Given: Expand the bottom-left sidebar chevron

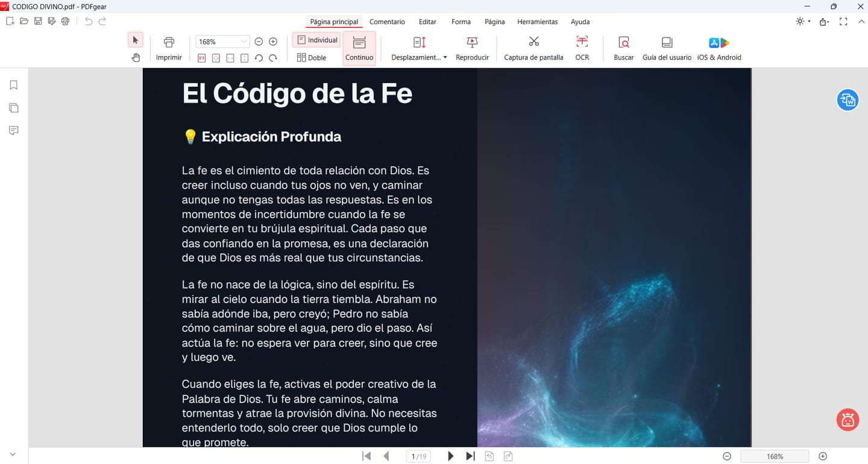Looking at the screenshot, I should 13,454.
